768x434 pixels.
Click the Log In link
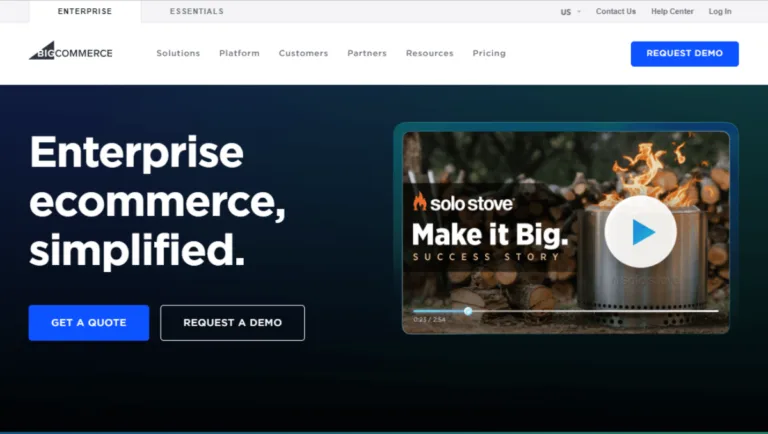[x=720, y=11]
